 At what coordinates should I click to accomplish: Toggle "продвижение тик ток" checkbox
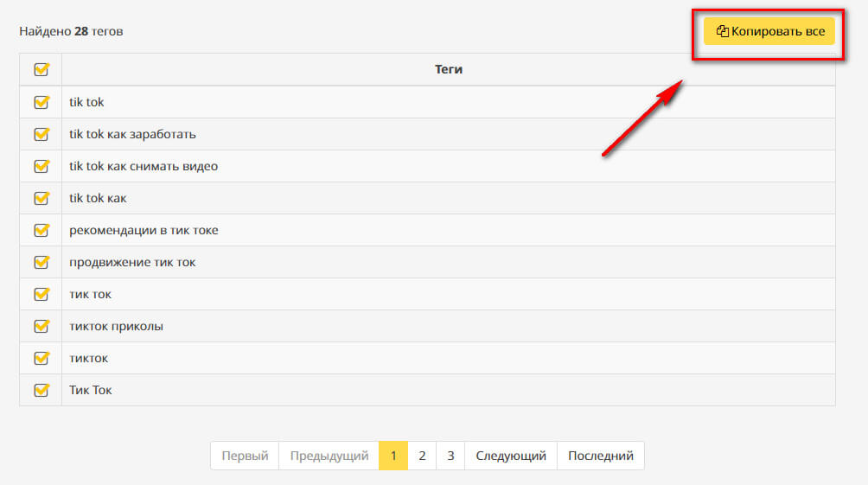(41, 262)
